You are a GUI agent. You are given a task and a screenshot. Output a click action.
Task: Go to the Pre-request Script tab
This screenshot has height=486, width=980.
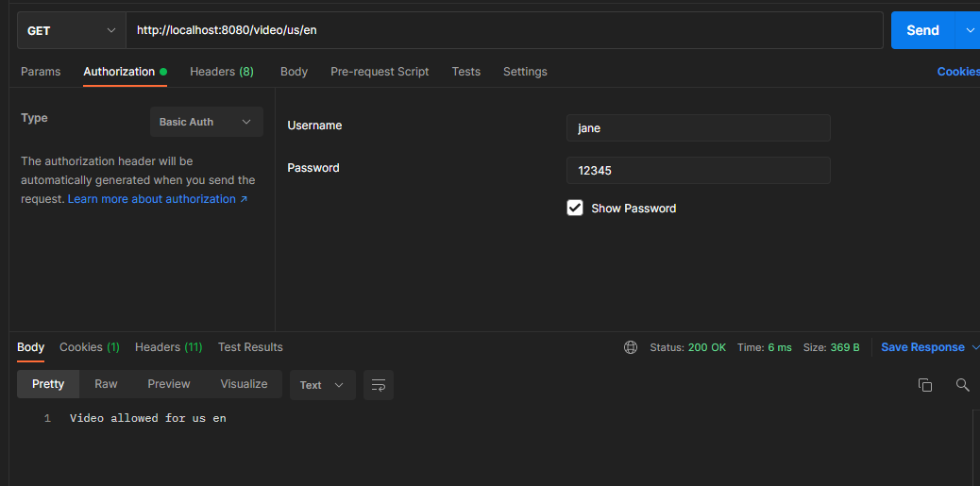tap(380, 72)
